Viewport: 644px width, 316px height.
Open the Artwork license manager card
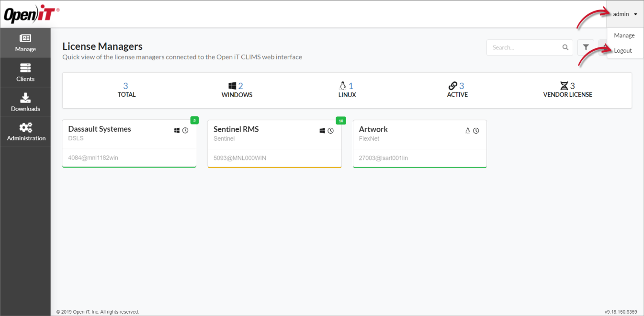420,144
